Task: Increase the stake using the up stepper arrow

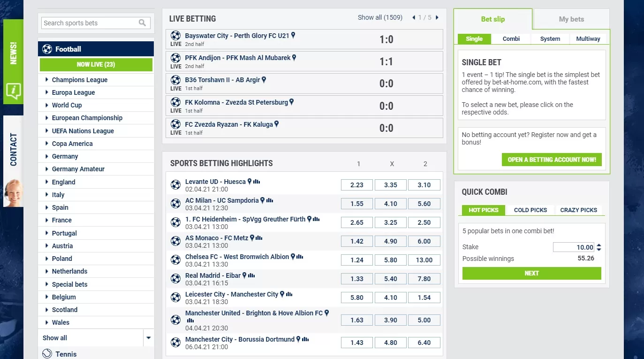Action: pos(599,244)
